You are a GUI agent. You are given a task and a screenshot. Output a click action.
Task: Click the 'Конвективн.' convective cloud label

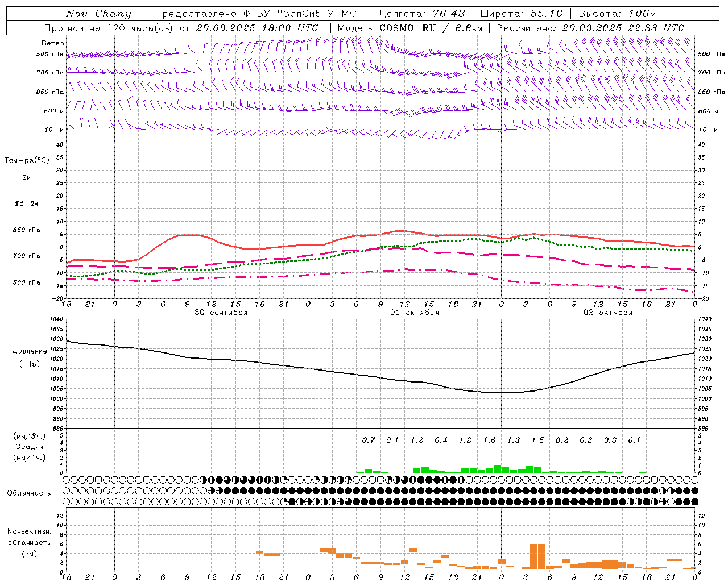(30, 531)
